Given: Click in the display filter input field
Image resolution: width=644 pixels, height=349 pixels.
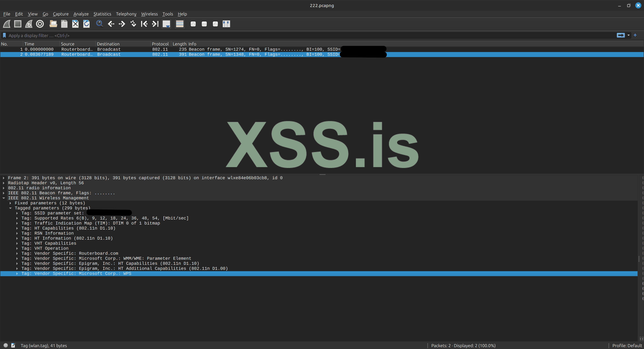Looking at the screenshot, I should click(300, 36).
